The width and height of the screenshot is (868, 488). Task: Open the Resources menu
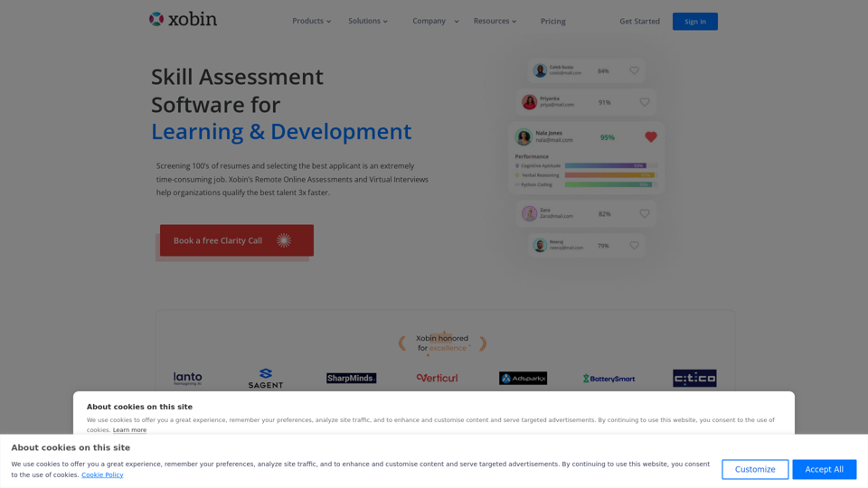pyautogui.click(x=495, y=21)
